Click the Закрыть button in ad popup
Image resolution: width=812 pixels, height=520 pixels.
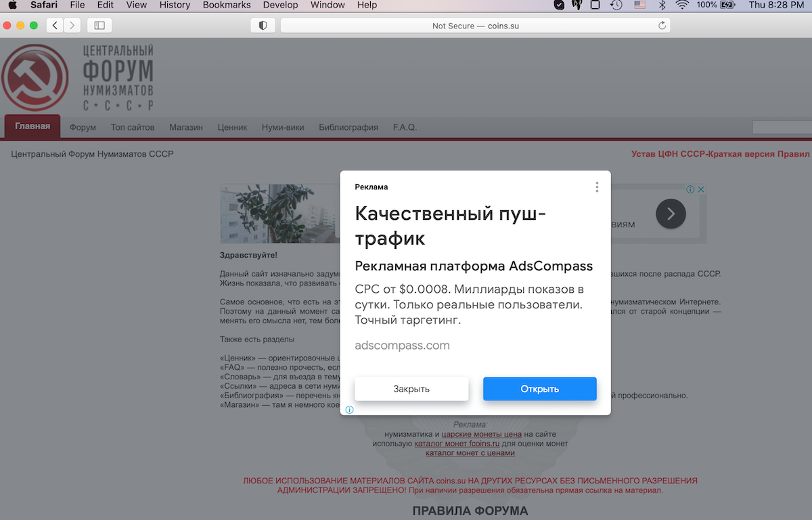pyautogui.click(x=411, y=389)
